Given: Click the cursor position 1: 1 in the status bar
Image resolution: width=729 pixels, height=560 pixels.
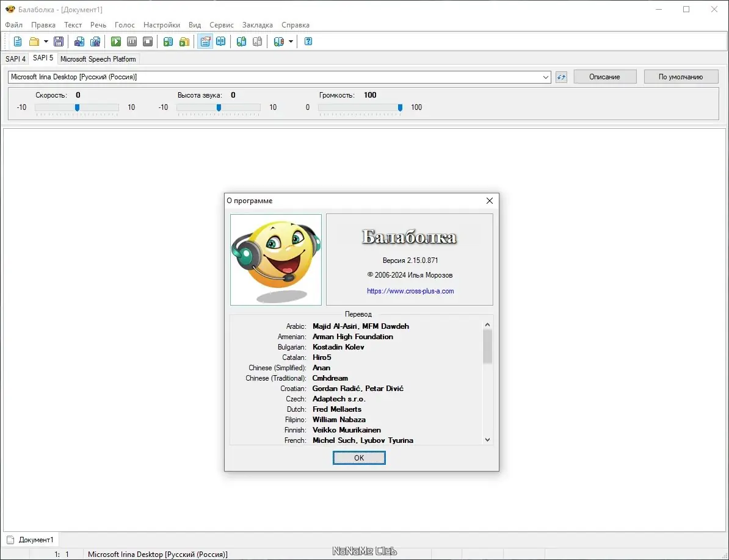Looking at the screenshot, I should [x=62, y=555].
